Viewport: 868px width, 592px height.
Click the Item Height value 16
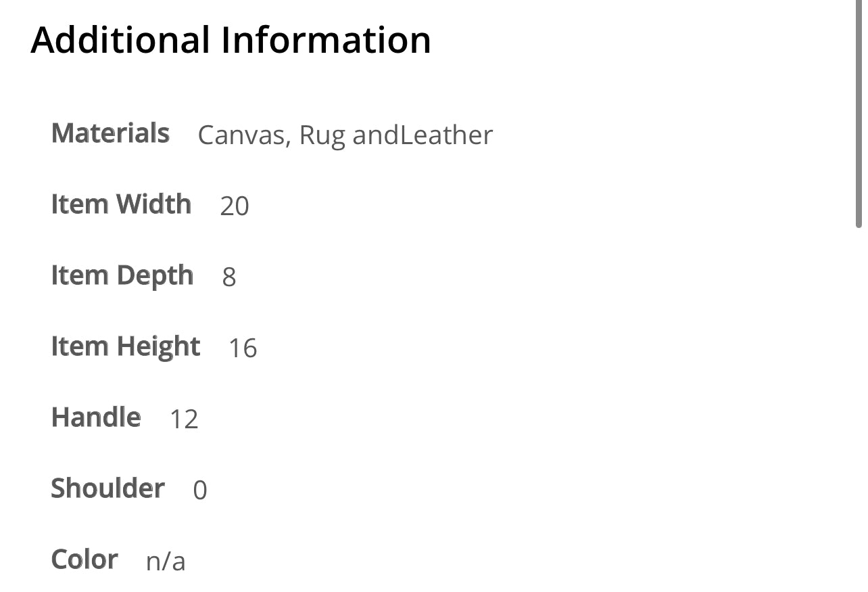[x=243, y=348]
